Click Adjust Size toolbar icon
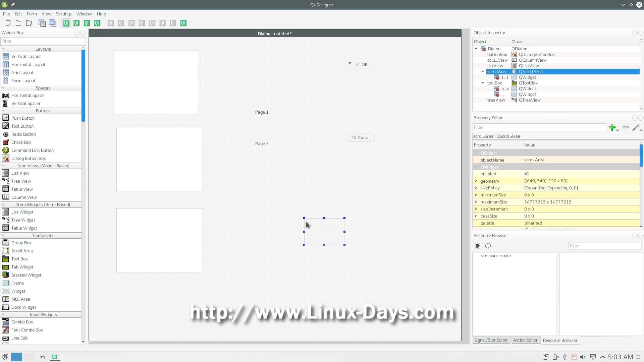 tap(183, 23)
